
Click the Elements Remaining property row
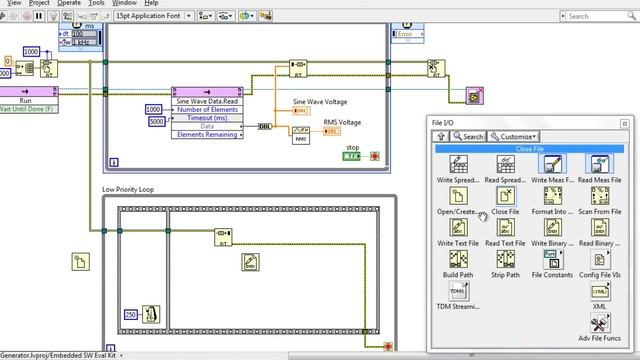coord(207,134)
